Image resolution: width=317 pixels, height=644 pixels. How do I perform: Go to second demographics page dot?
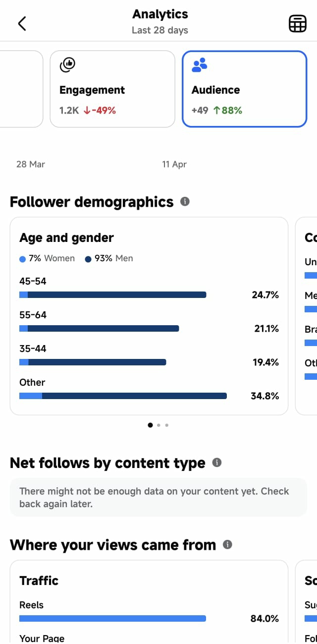(x=158, y=425)
